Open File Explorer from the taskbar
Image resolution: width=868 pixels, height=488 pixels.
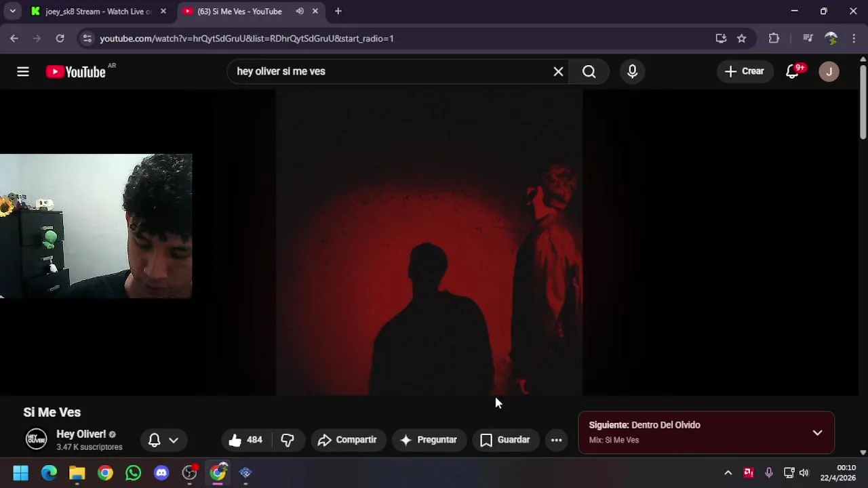pyautogui.click(x=77, y=473)
